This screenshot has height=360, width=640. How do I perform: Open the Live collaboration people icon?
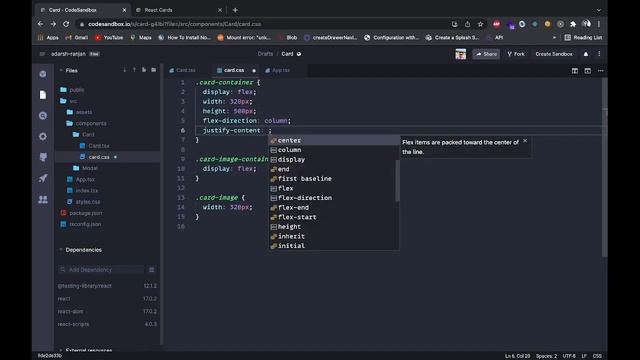(43, 199)
